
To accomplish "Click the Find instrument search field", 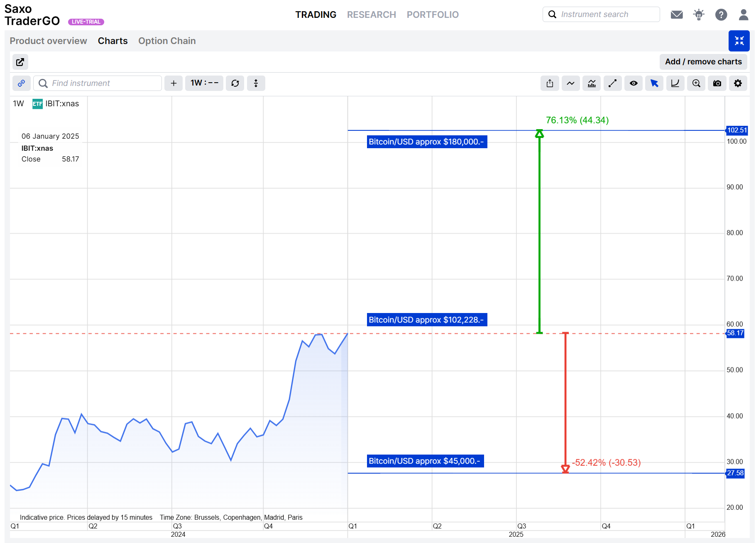I will (x=102, y=83).
